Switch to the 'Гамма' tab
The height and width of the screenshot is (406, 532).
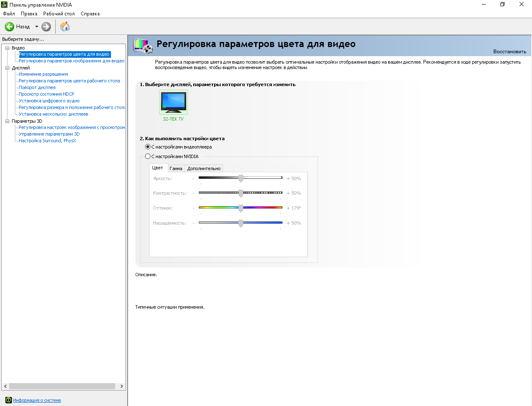point(176,168)
